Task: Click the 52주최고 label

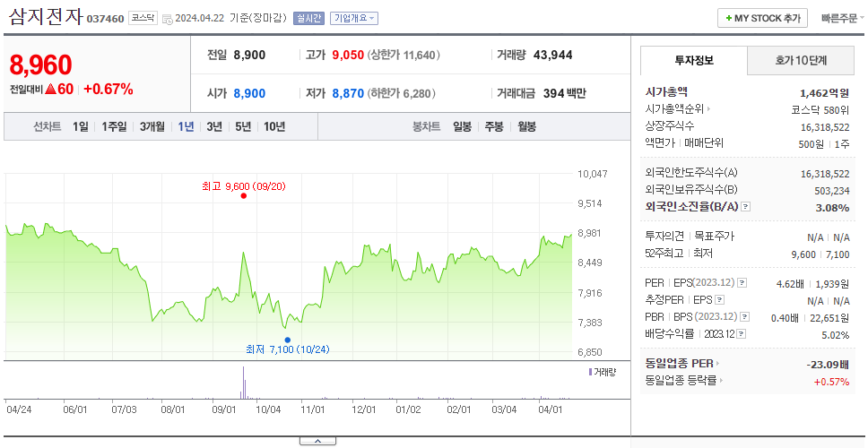Action: 664,254
